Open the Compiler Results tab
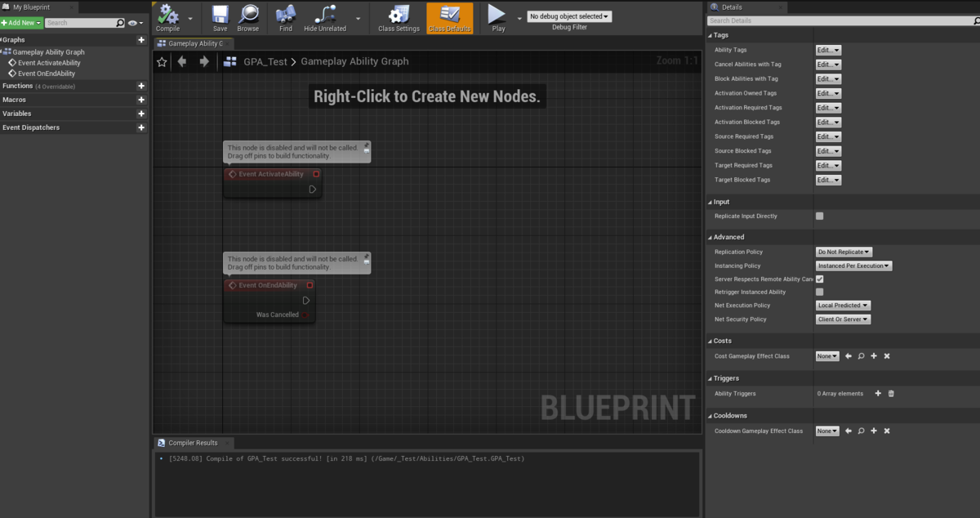The width and height of the screenshot is (980, 518). pyautogui.click(x=194, y=443)
